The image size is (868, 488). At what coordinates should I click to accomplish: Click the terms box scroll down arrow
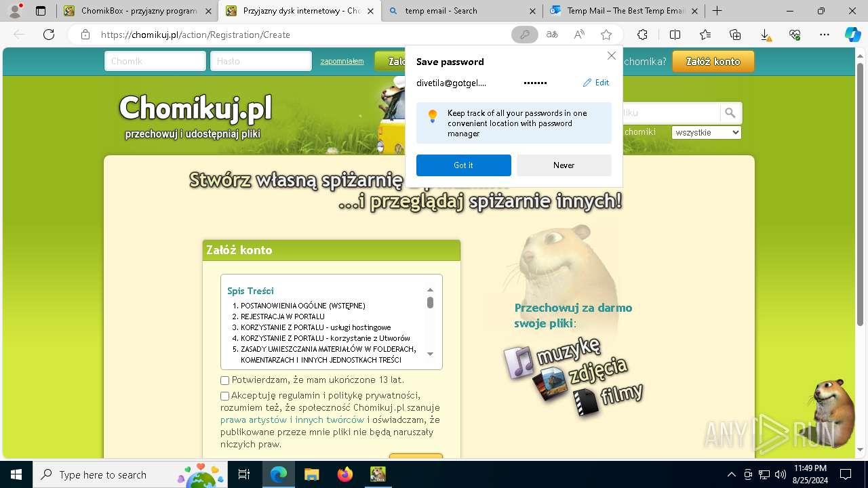point(430,354)
